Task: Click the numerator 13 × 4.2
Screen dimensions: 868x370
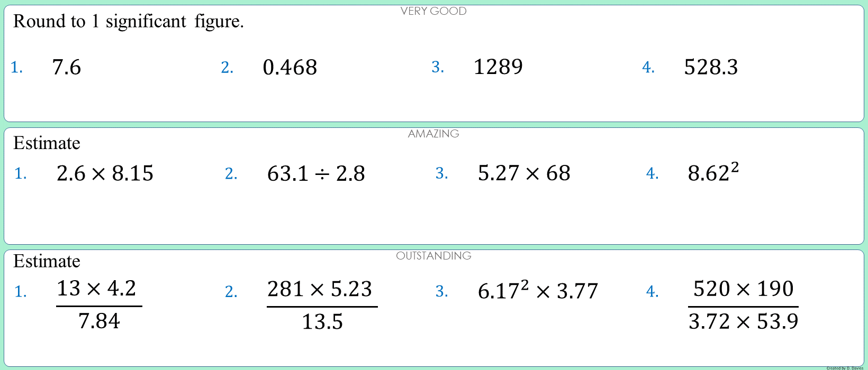Action: (96, 289)
